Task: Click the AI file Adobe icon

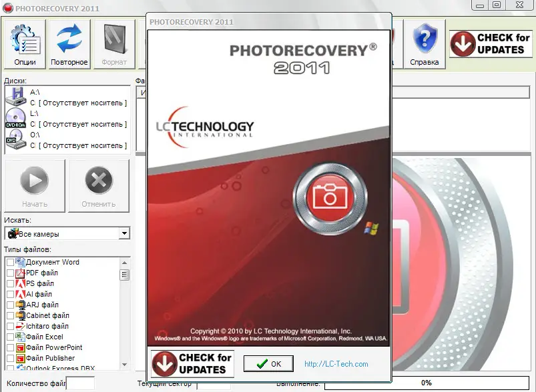Action: tap(21, 294)
